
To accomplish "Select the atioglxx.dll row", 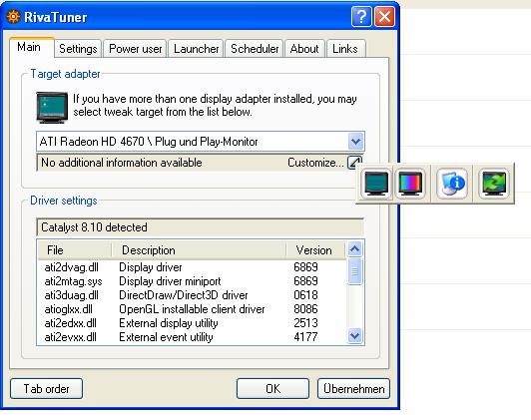I will click(192, 309).
